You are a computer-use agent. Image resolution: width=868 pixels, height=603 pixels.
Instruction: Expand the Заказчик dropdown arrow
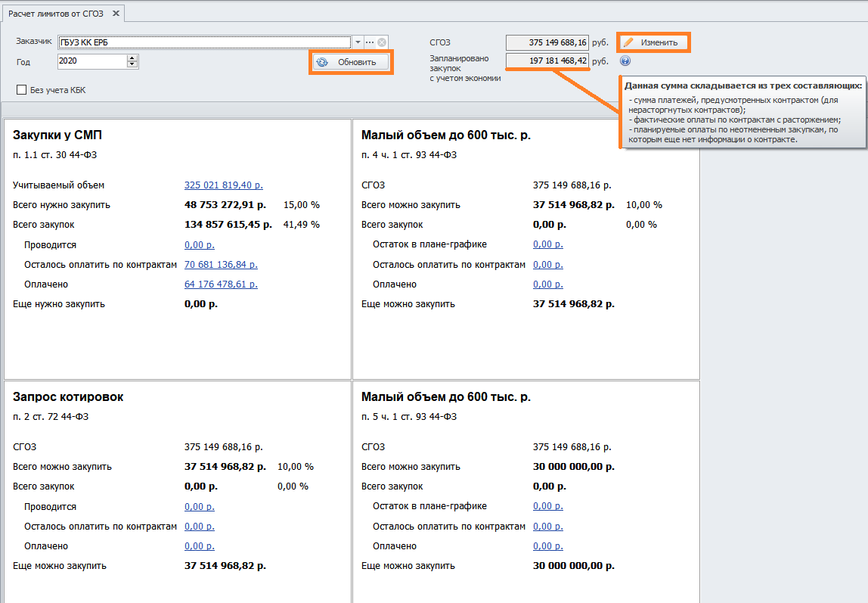358,42
